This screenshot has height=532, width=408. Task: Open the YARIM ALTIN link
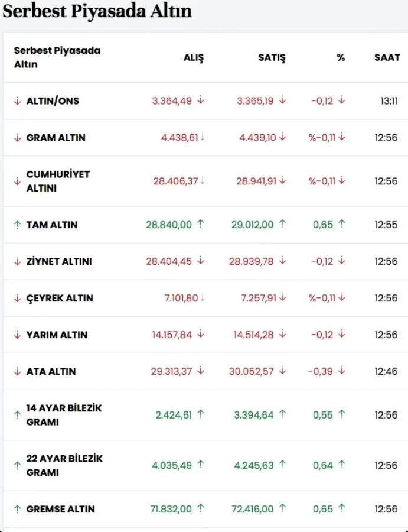(x=57, y=335)
